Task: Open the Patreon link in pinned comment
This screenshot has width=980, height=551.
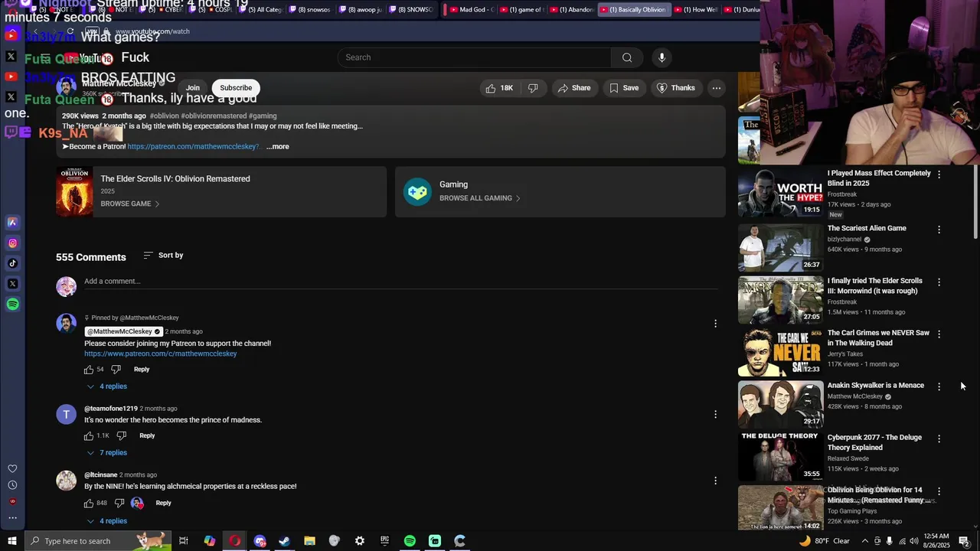Action: [x=161, y=354]
